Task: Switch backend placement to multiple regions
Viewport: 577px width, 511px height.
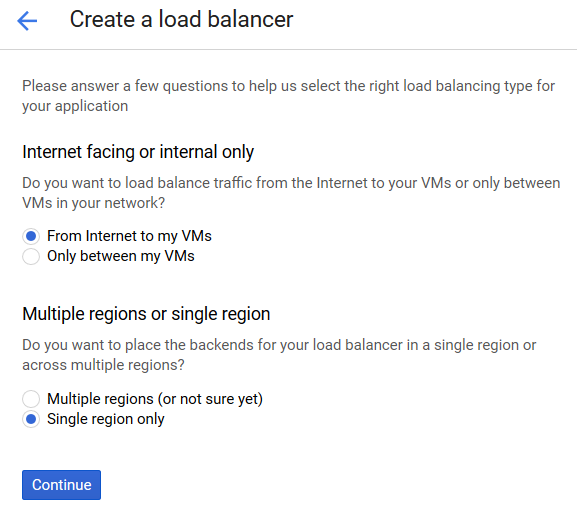Action: click(31, 399)
